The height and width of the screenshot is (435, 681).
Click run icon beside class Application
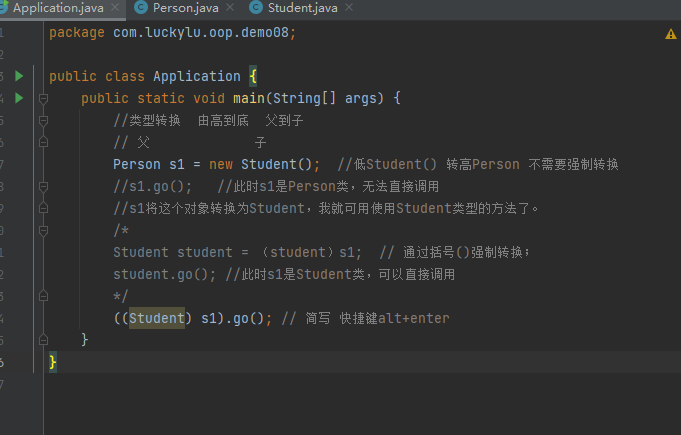(19, 76)
